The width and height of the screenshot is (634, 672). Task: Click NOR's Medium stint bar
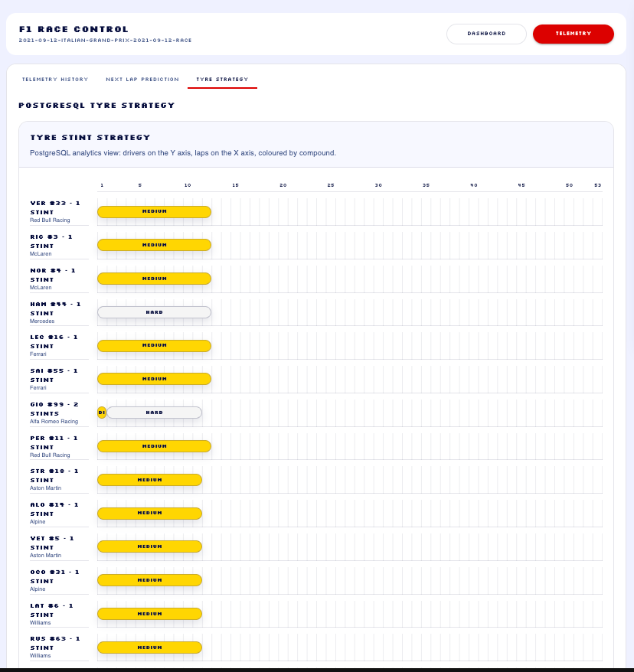[155, 279]
